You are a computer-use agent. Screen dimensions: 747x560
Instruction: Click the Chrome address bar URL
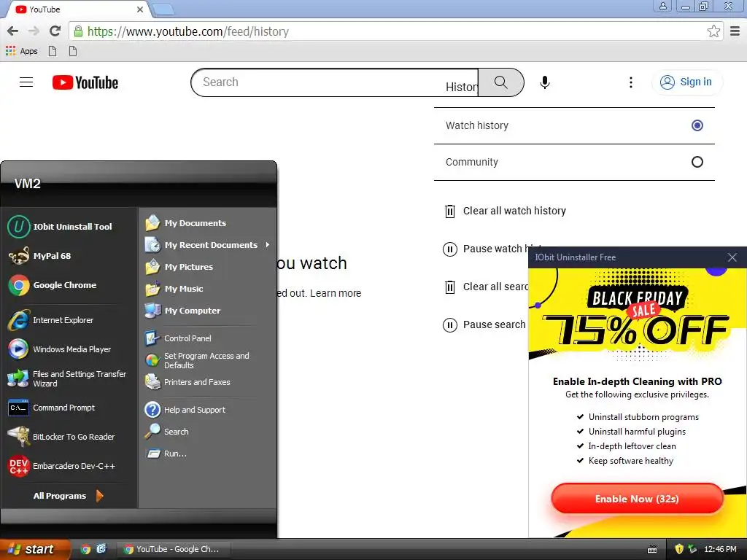coord(187,31)
